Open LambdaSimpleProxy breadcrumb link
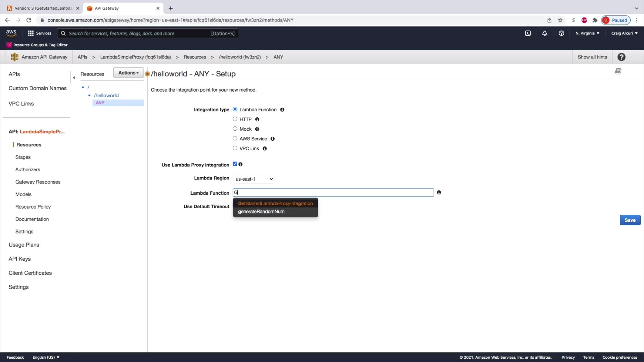The width and height of the screenshot is (644, 362). 135,57
